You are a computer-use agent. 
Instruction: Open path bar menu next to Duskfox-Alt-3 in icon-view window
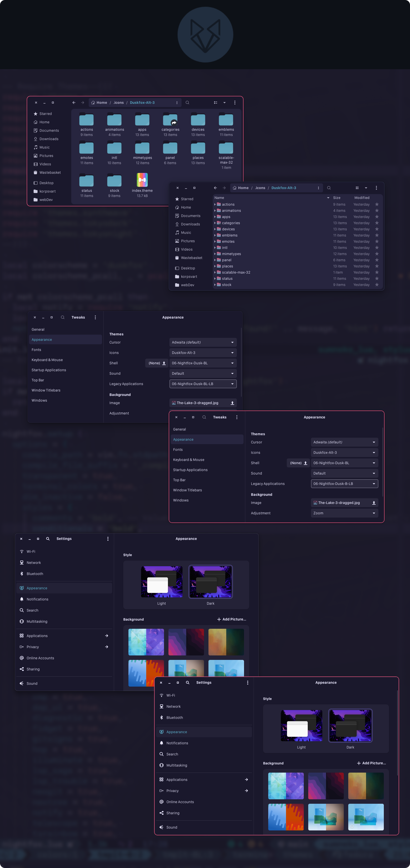(x=177, y=103)
